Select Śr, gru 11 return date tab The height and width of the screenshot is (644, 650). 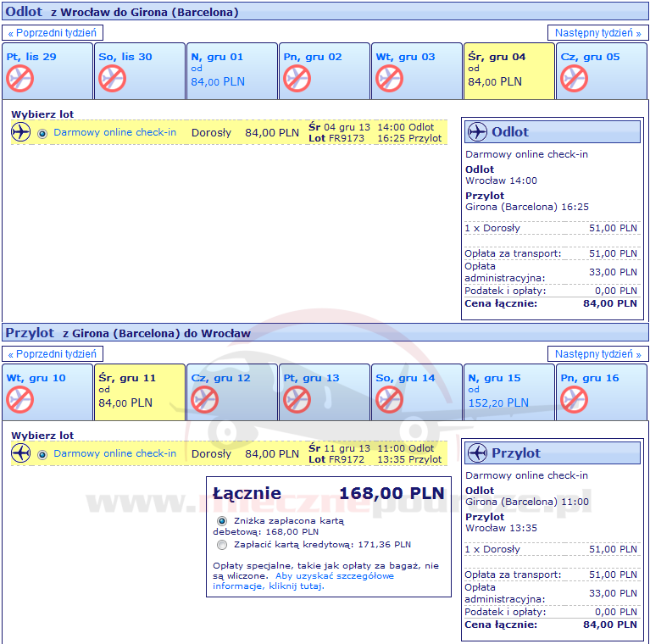point(139,391)
